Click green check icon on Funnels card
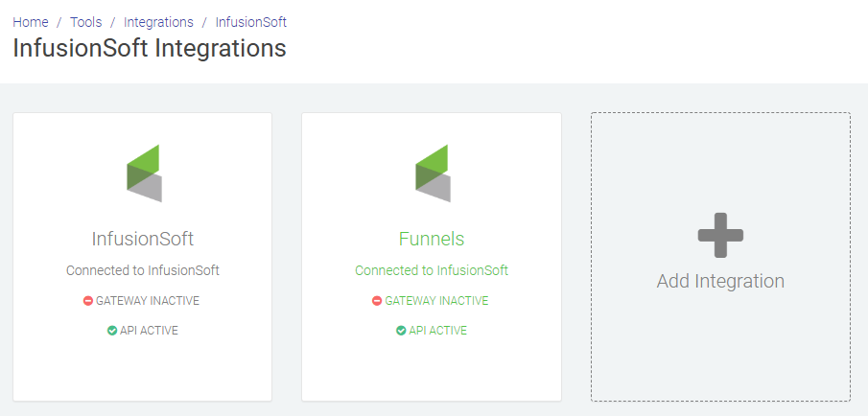The width and height of the screenshot is (868, 416). (x=401, y=331)
